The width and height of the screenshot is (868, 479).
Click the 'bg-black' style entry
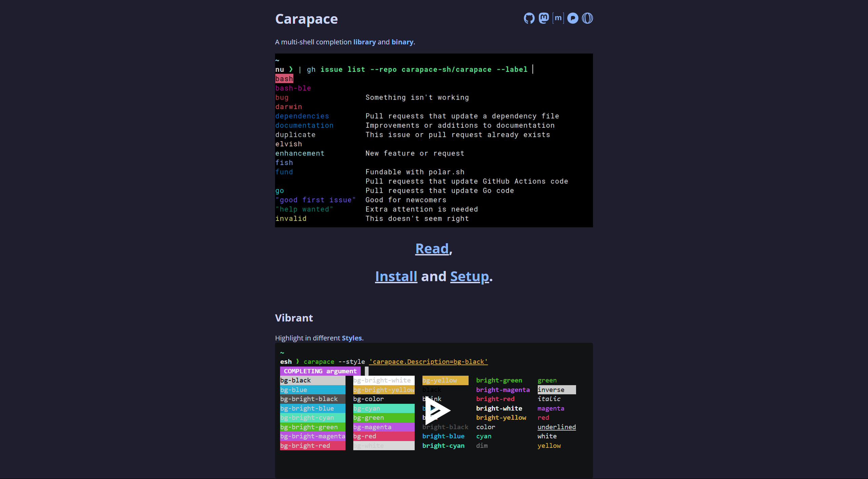point(313,380)
